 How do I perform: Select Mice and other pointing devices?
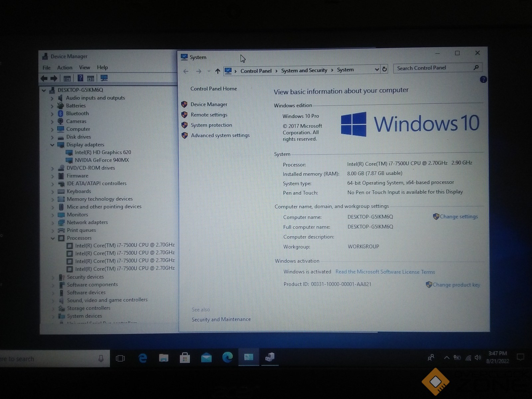coord(104,207)
